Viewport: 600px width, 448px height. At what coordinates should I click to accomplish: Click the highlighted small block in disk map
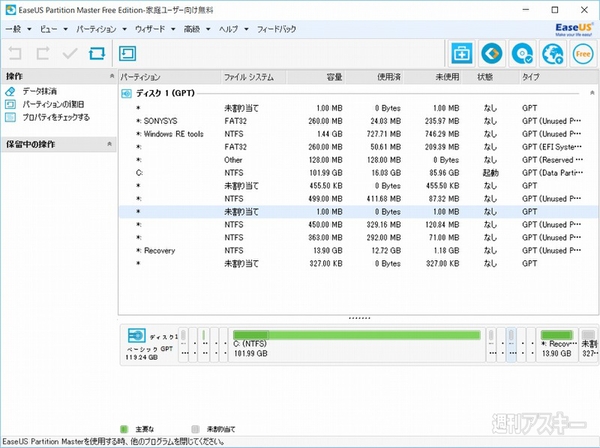click(x=511, y=344)
